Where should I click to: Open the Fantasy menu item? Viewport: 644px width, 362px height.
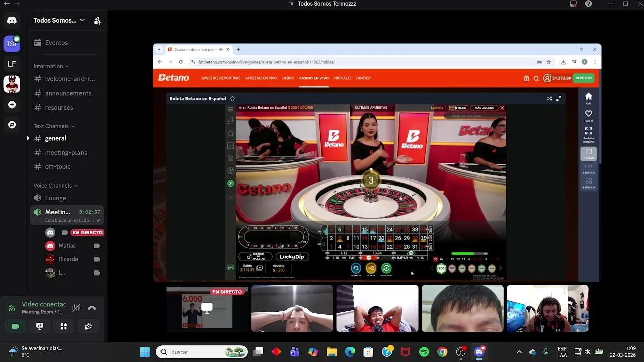click(x=363, y=78)
